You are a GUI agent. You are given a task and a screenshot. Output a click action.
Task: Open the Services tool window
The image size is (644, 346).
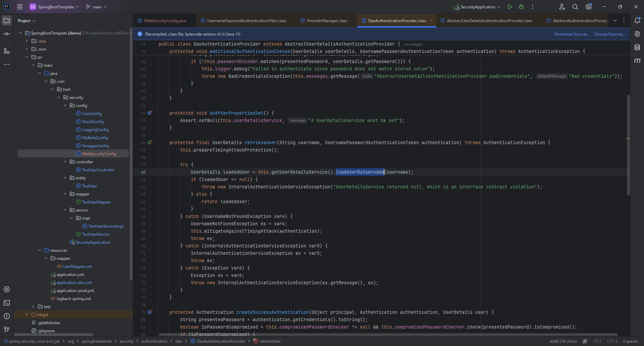click(x=7, y=289)
